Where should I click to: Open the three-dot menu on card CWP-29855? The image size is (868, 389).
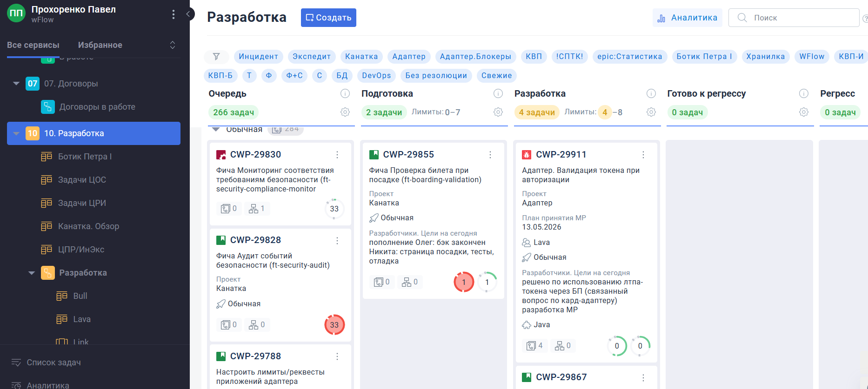pyautogui.click(x=490, y=155)
